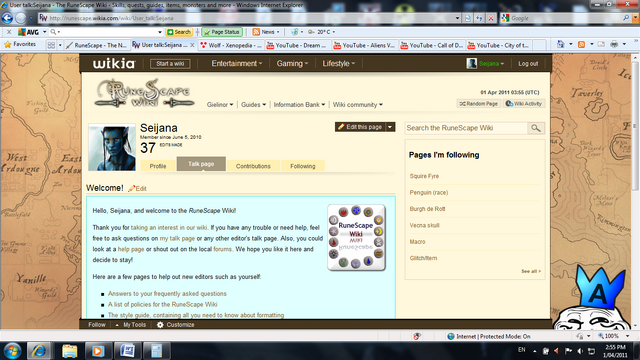Switch to YouTube - Call of D... tab
Screen dimensions: 640x360
[431, 45]
